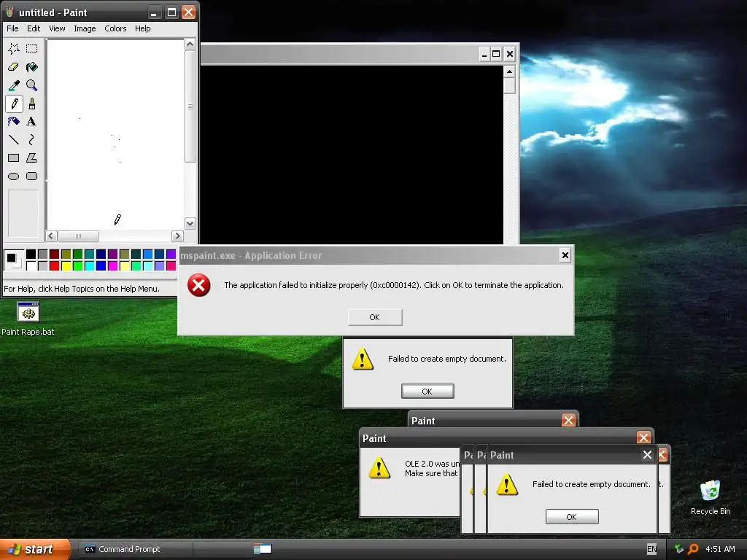Click the foreground/background color indicator box
The height and width of the screenshot is (560, 747).
click(x=13, y=260)
